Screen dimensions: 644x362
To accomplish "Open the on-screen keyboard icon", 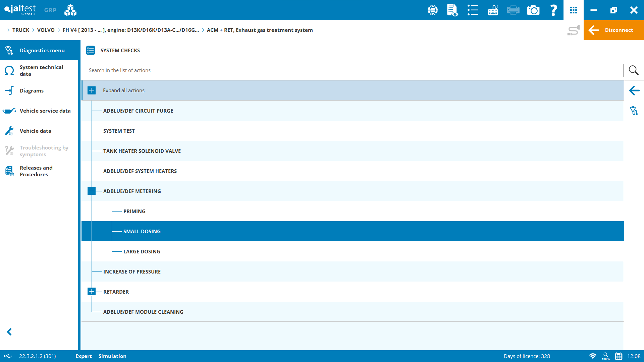I will [493, 10].
